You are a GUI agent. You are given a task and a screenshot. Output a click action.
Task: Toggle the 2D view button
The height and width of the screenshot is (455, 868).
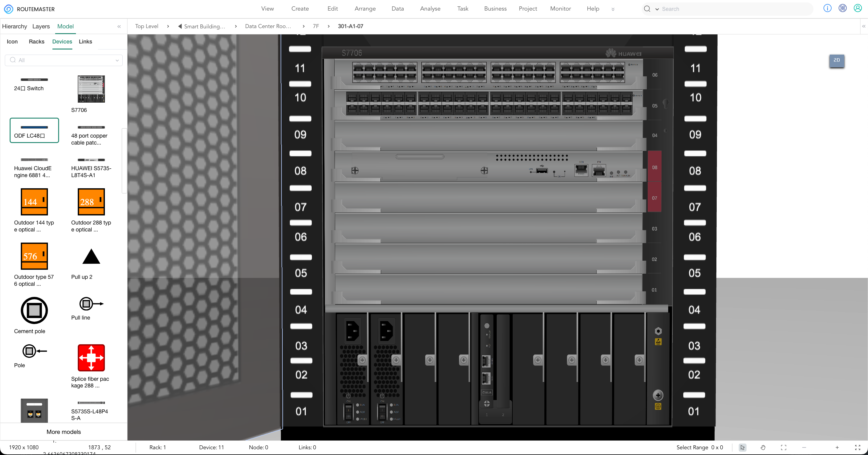click(837, 60)
